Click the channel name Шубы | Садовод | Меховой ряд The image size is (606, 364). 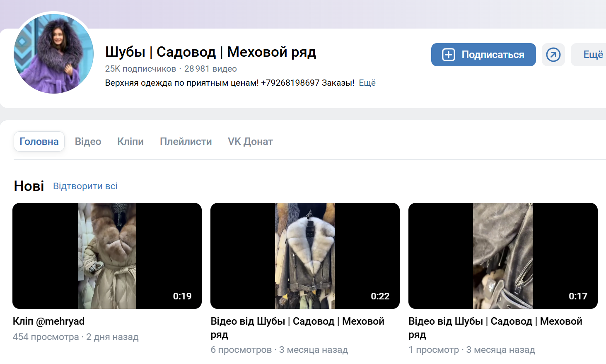click(210, 52)
